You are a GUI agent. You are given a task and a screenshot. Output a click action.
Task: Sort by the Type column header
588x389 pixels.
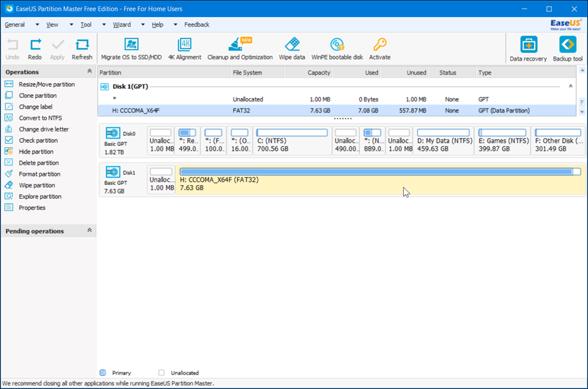pos(527,73)
